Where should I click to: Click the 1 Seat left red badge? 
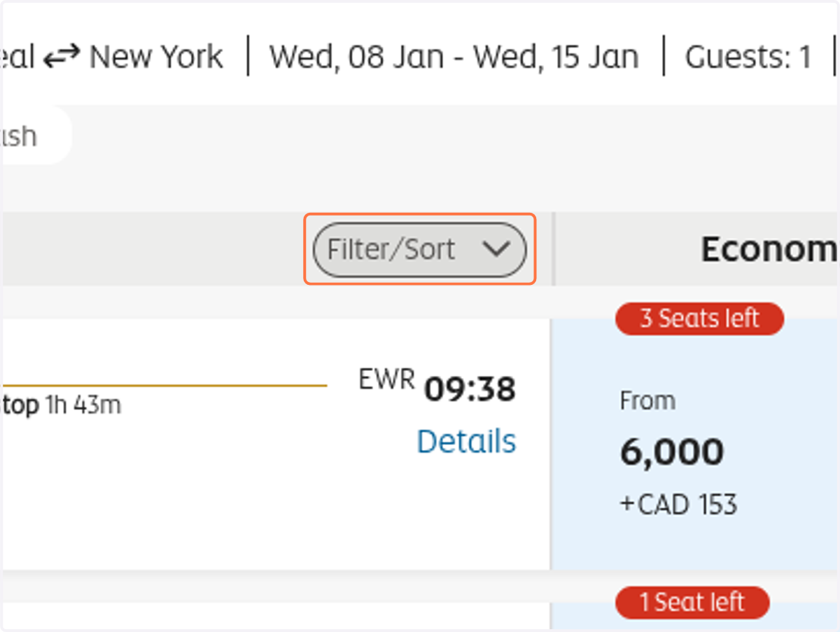pyautogui.click(x=692, y=603)
